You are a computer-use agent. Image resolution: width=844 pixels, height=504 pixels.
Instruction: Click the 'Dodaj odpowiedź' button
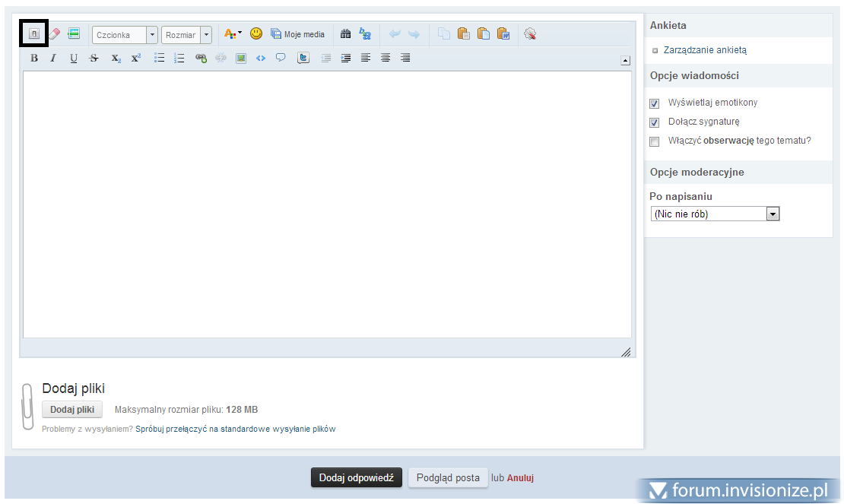356,477
